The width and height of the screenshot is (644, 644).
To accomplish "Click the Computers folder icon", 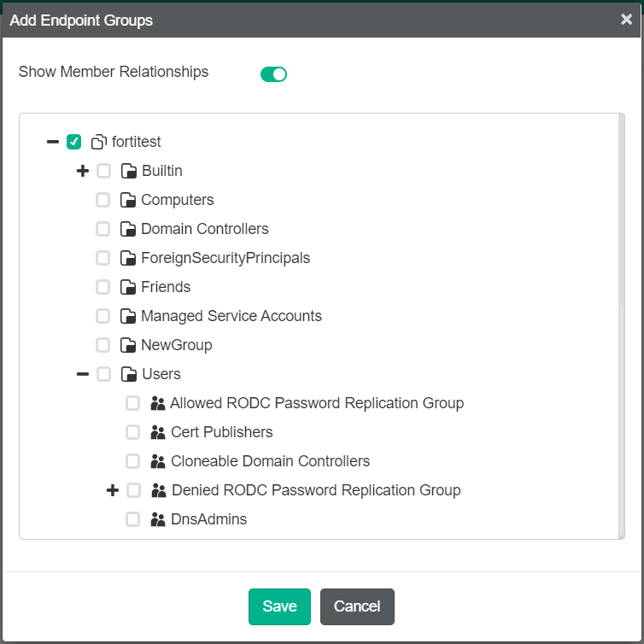I will click(128, 200).
